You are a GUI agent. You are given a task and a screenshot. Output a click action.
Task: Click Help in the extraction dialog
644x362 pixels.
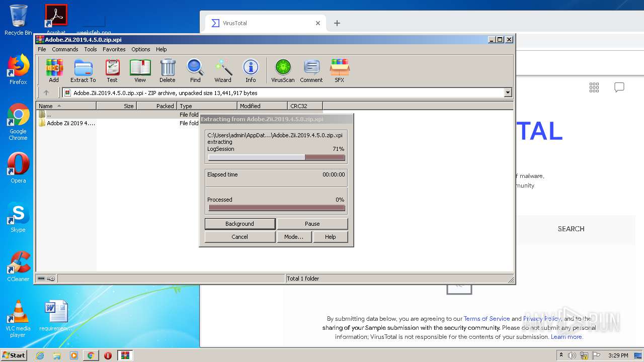click(x=331, y=237)
